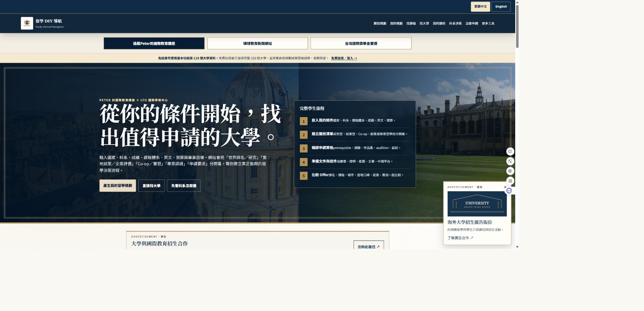This screenshot has width=644, height=311.
Task: Open 開始規劃 in the navigation bar
Action: [x=380, y=23]
